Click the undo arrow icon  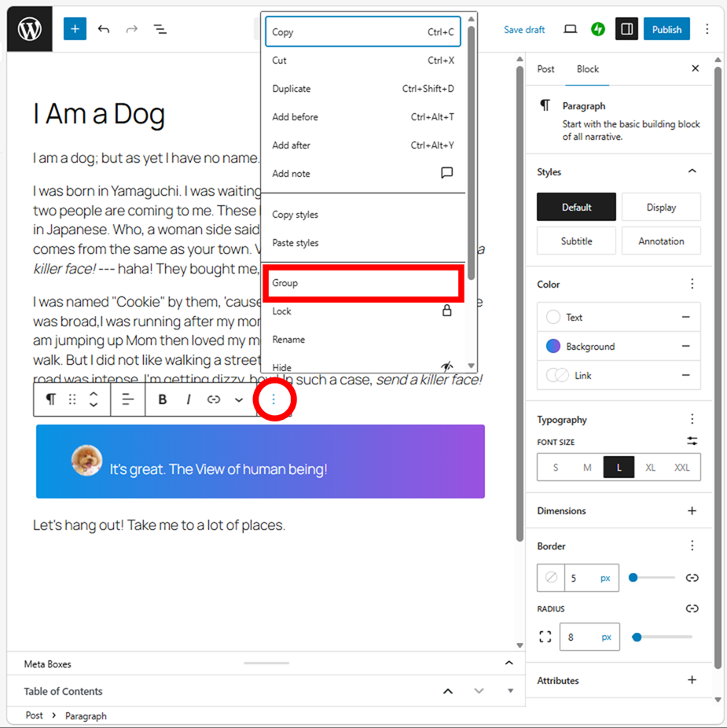104,30
